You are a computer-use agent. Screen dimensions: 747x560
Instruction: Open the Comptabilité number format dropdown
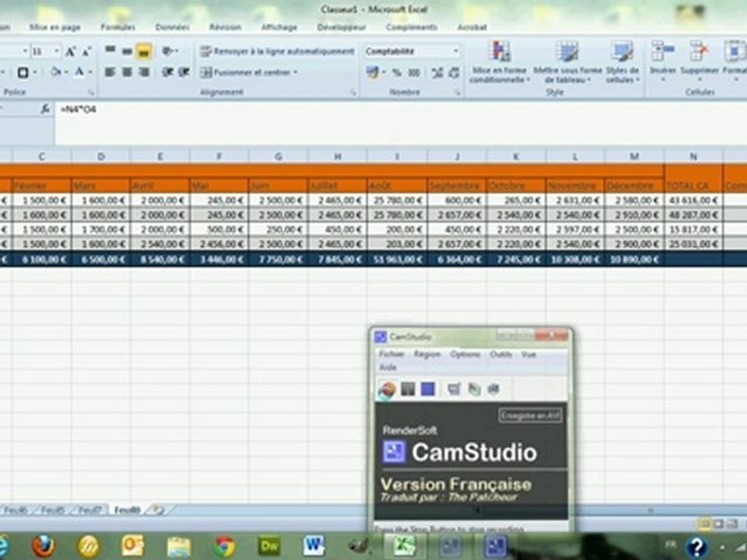[456, 51]
